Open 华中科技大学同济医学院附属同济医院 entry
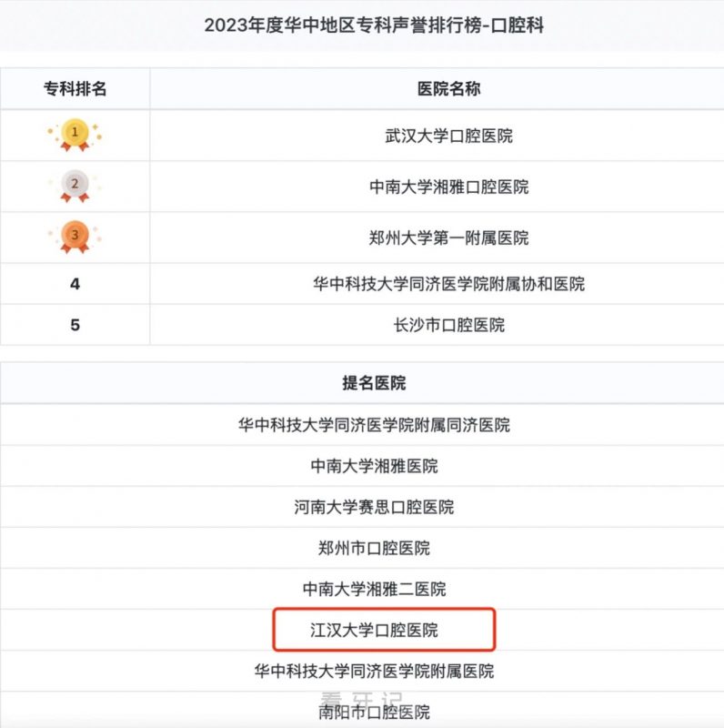 (374, 425)
